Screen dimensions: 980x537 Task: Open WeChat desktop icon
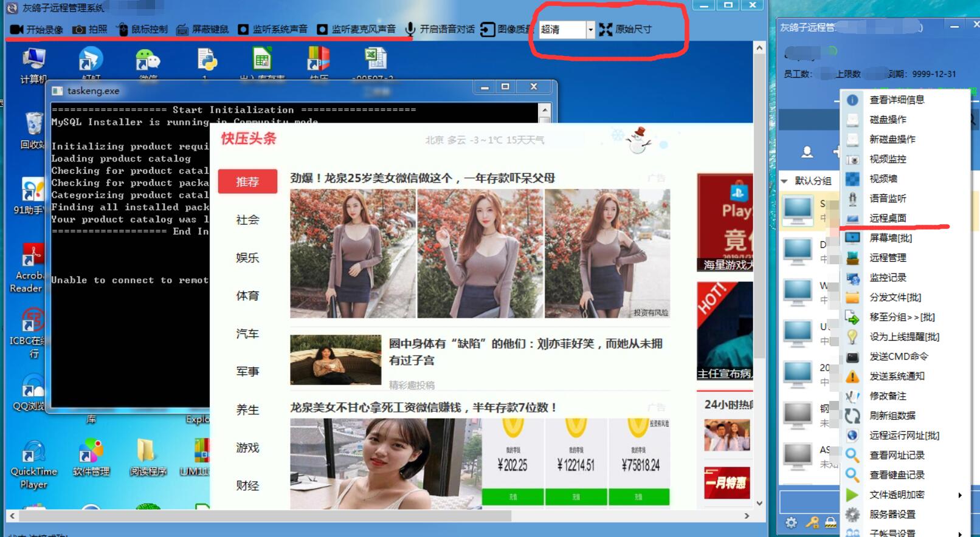pyautogui.click(x=148, y=64)
